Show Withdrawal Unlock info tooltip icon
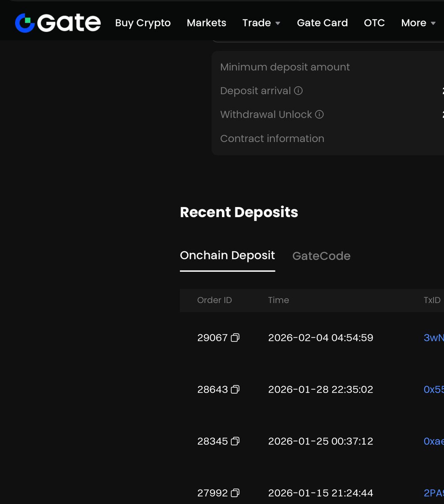The width and height of the screenshot is (444, 504). (x=320, y=114)
